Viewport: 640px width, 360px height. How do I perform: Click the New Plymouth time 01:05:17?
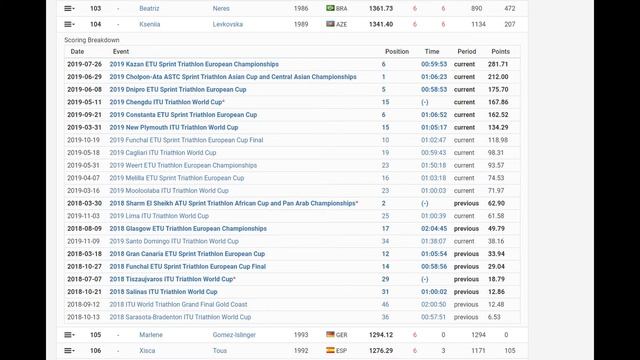(434, 128)
